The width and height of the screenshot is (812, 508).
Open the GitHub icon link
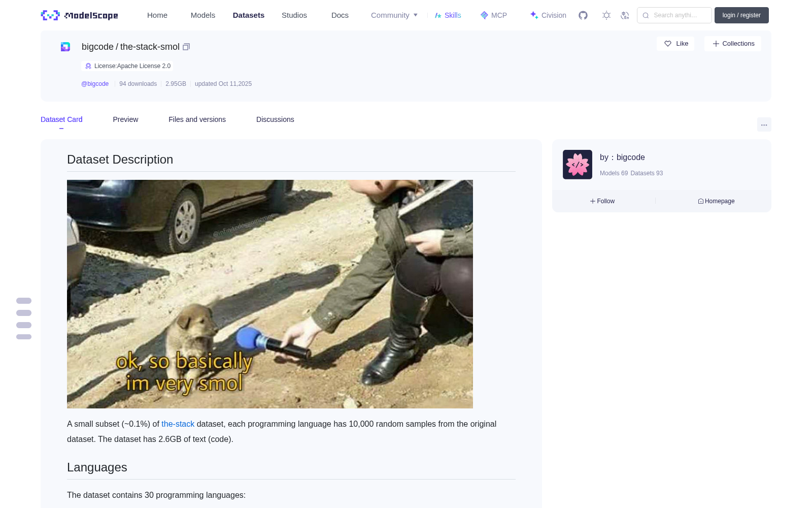(x=583, y=15)
